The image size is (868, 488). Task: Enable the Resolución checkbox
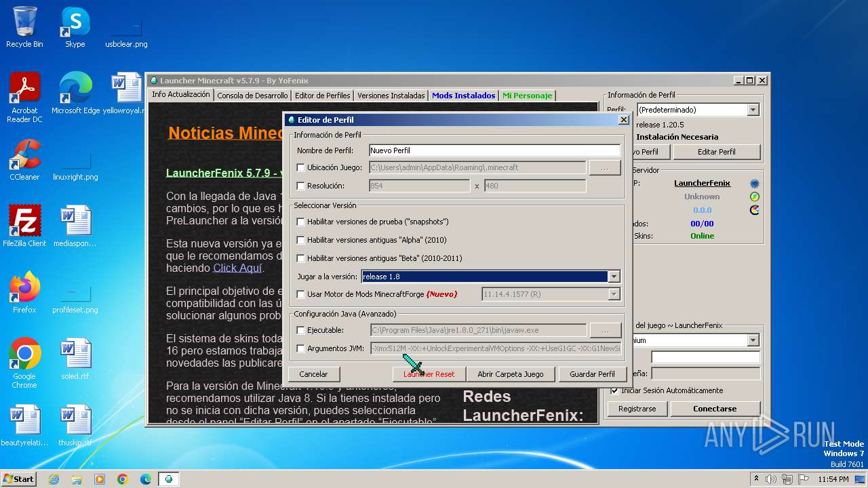click(x=301, y=186)
